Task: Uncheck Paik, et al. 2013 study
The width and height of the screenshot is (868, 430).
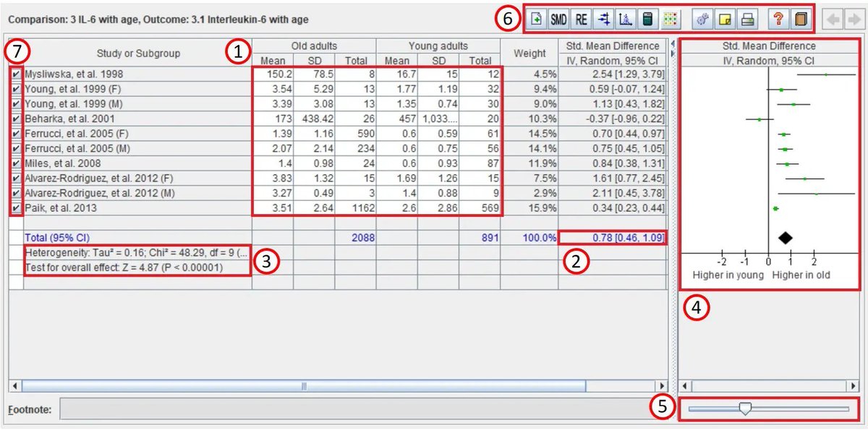Action: pyautogui.click(x=16, y=209)
